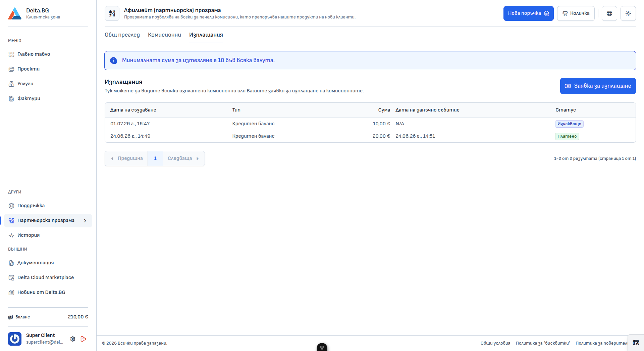Image resolution: width=644 pixels, height=351 pixels.
Task: Toggle the light/dark theme sun icon
Action: tap(628, 13)
